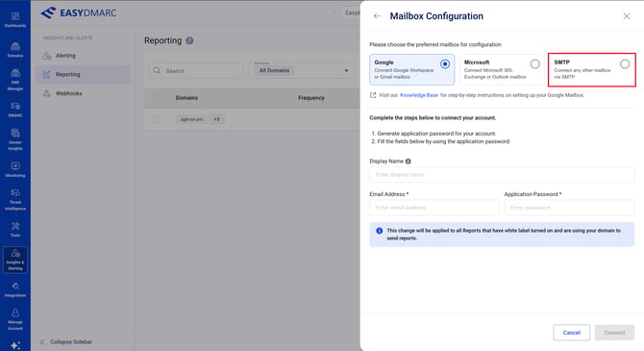Open Reporting in the left menu
Image resolution: width=644 pixels, height=351 pixels.
click(x=83, y=74)
